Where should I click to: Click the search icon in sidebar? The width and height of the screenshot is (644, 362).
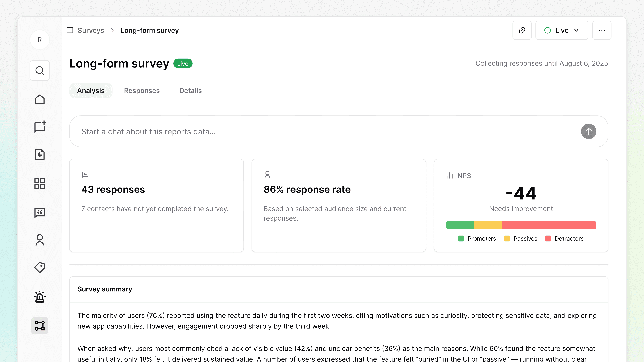(x=40, y=70)
